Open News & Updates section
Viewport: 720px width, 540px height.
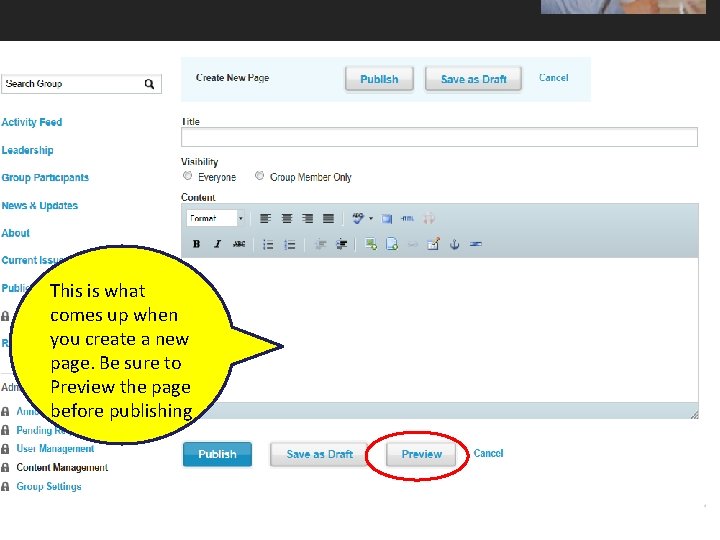click(x=39, y=205)
